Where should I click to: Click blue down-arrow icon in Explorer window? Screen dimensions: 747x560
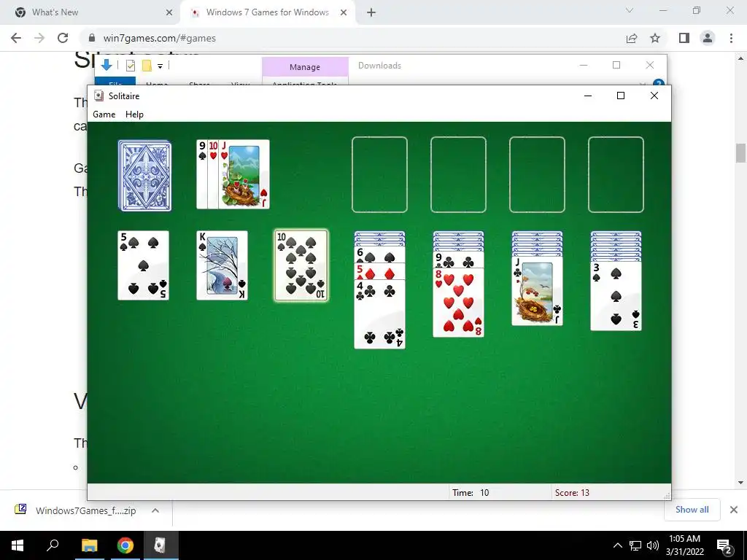107,65
